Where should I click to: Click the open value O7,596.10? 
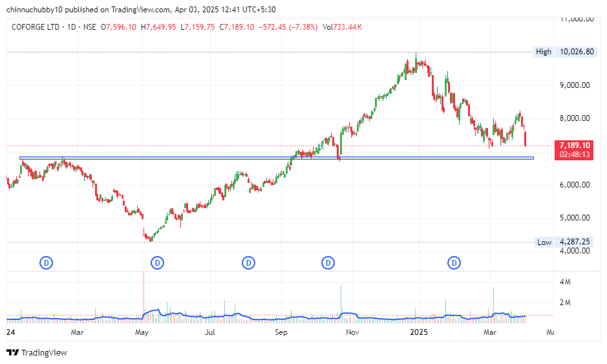pos(118,27)
